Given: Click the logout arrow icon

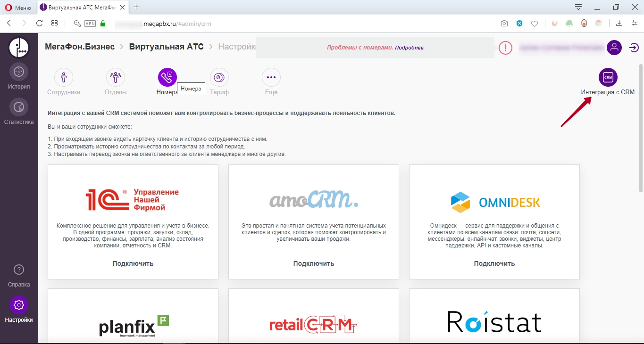Looking at the screenshot, I should point(634,48).
